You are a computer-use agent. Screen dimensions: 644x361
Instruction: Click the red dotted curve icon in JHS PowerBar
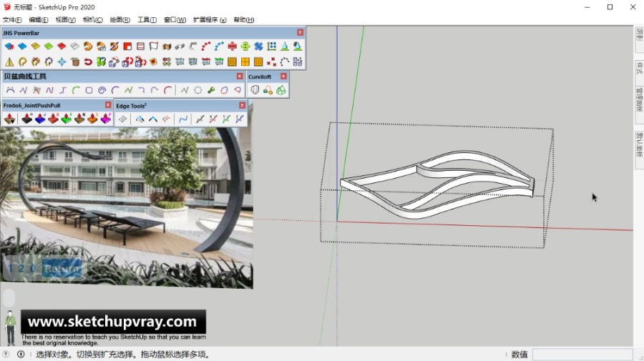[206, 46]
